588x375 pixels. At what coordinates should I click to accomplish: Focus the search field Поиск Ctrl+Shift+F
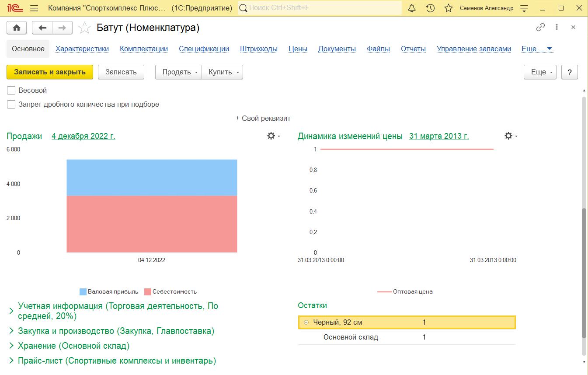click(320, 8)
